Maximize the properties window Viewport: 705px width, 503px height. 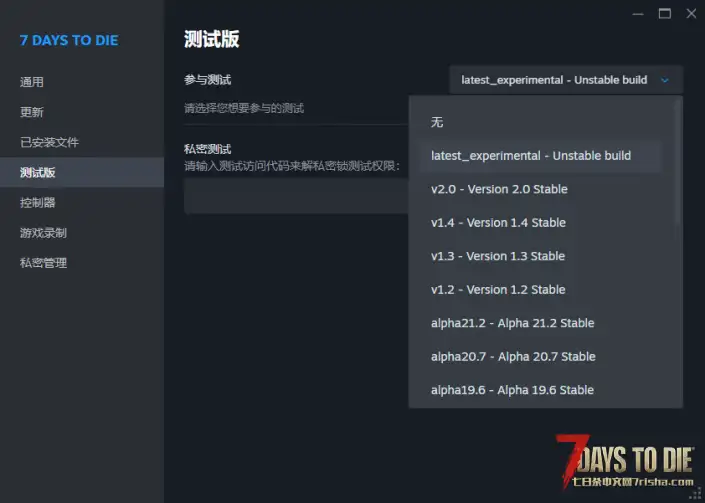pyautogui.click(x=665, y=14)
